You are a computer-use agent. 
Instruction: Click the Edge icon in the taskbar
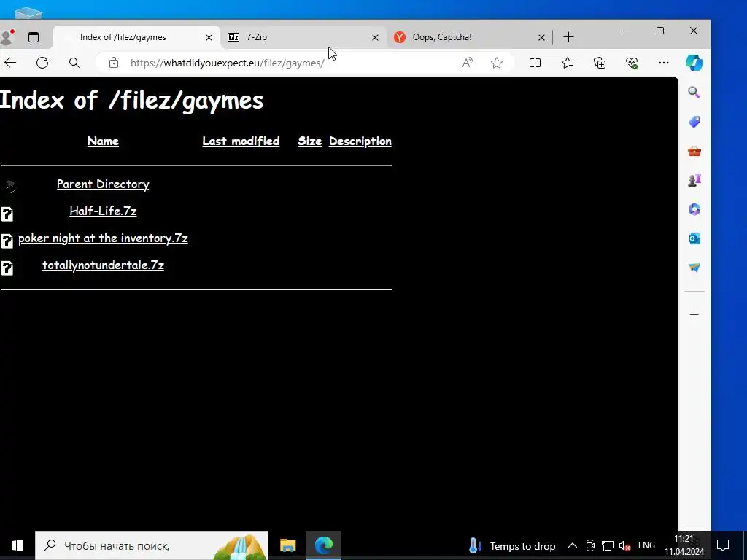[324, 545]
